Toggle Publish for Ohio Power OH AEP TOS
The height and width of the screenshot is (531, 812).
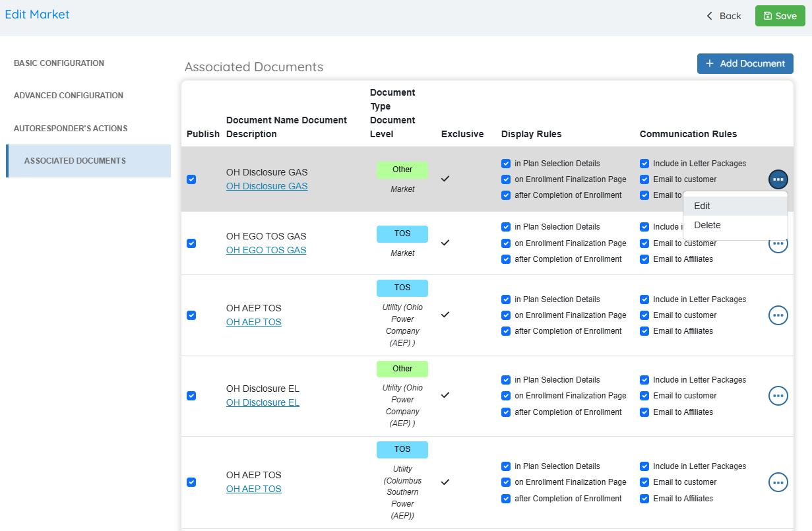pos(191,315)
